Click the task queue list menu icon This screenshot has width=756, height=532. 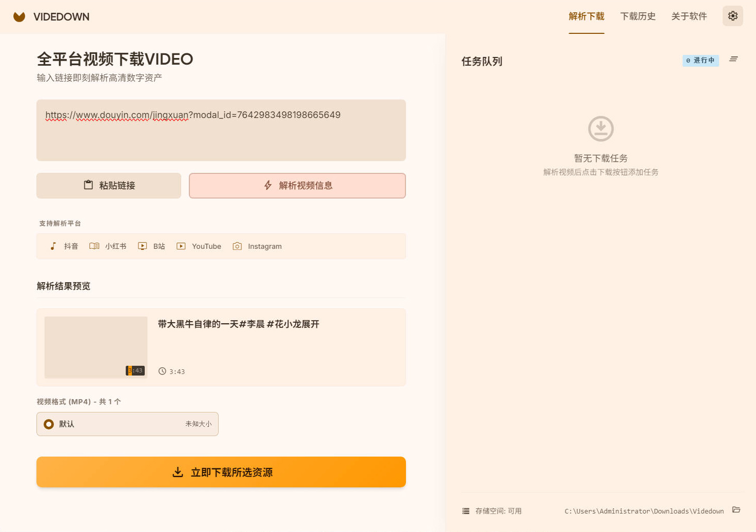(733, 60)
